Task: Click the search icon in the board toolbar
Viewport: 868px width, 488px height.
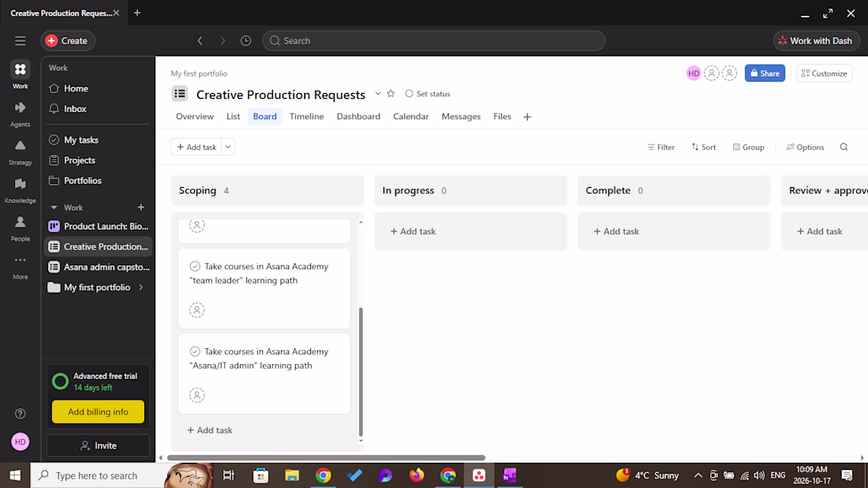Action: click(x=844, y=147)
